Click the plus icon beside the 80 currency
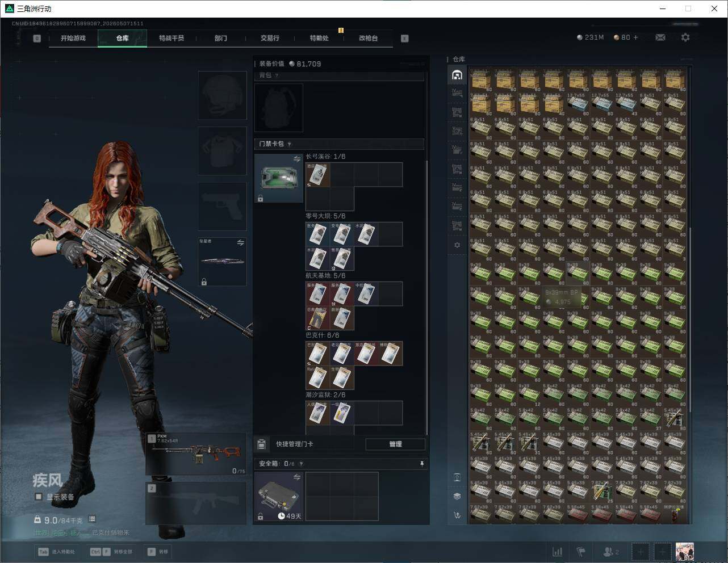 (635, 37)
